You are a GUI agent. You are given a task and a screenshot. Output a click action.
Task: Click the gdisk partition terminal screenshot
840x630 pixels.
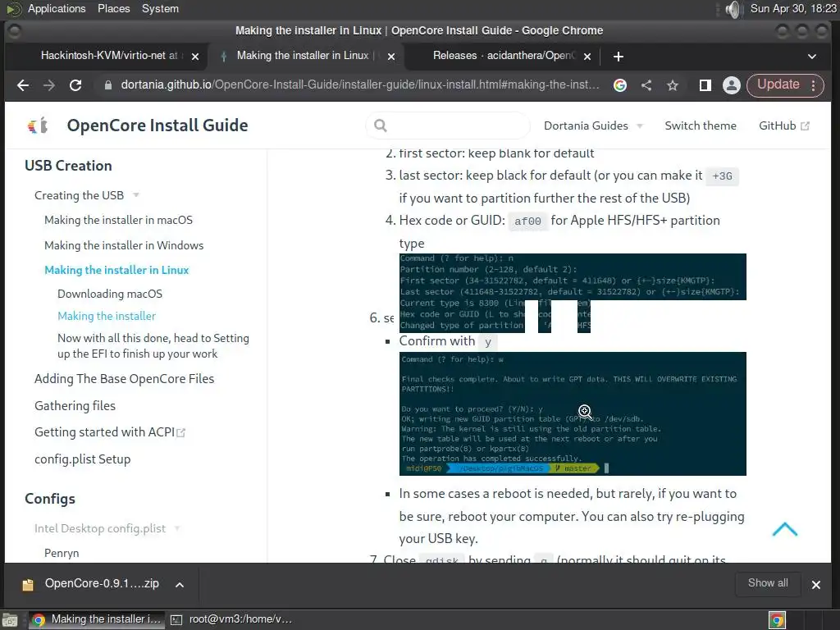tap(573, 293)
